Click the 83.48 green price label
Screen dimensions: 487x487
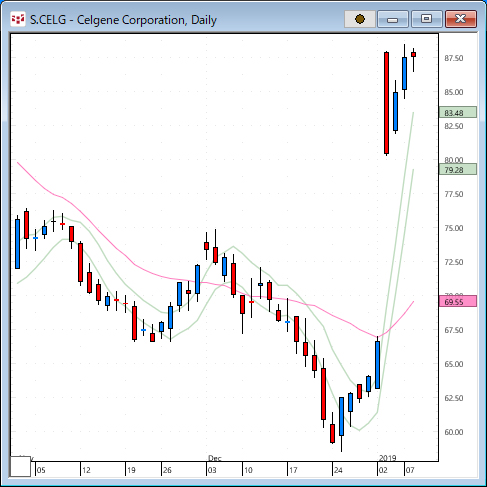(458, 113)
